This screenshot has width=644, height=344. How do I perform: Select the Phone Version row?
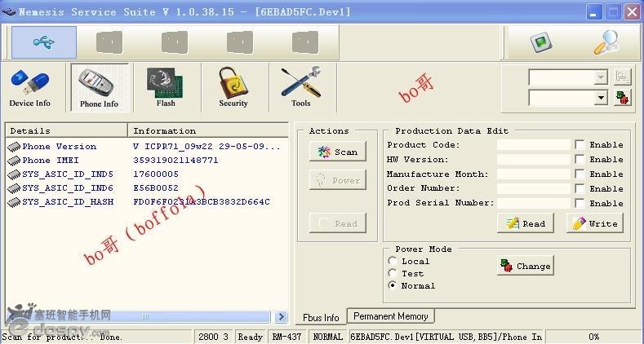point(147,147)
